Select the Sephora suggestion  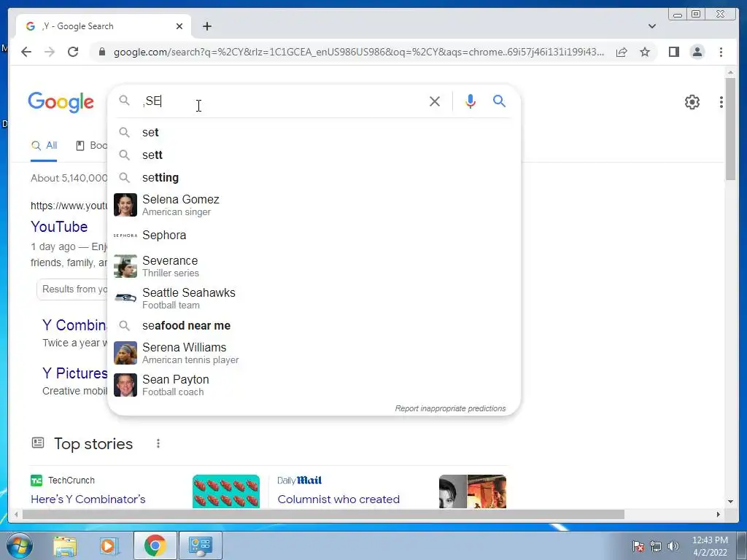pyautogui.click(x=314, y=236)
